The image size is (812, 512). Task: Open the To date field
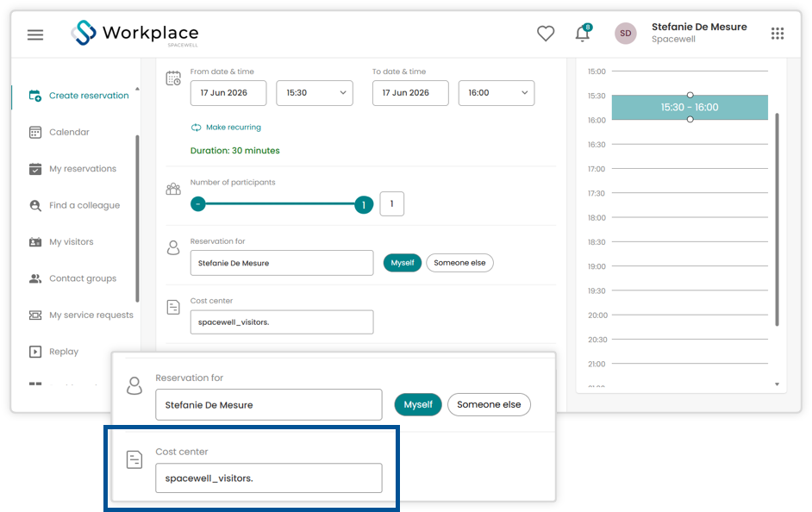(410, 93)
